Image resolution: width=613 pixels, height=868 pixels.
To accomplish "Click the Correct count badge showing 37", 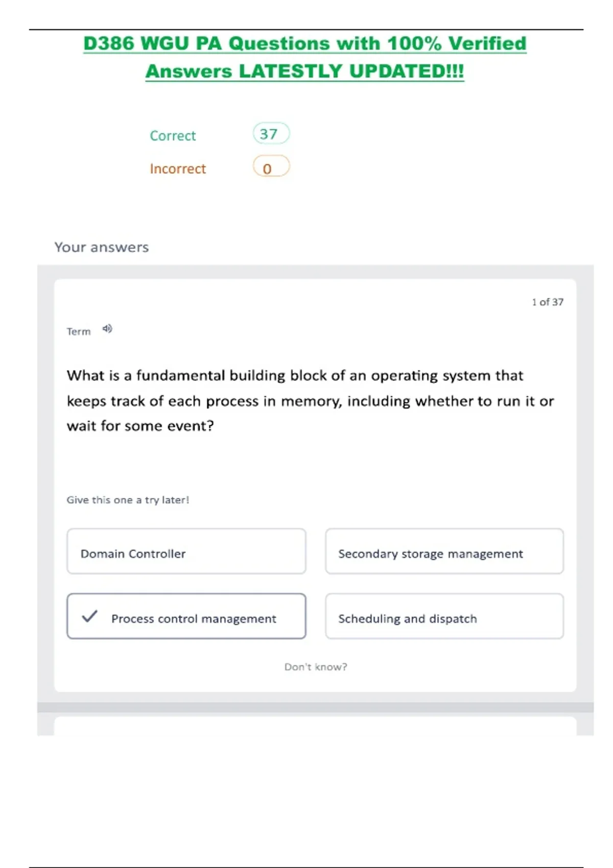I will tap(271, 134).
